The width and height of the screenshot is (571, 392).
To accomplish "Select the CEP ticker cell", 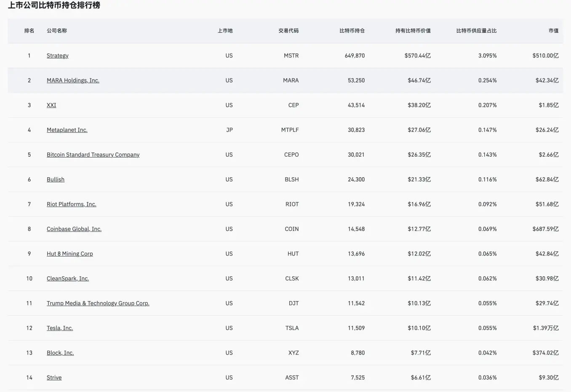I will (294, 105).
